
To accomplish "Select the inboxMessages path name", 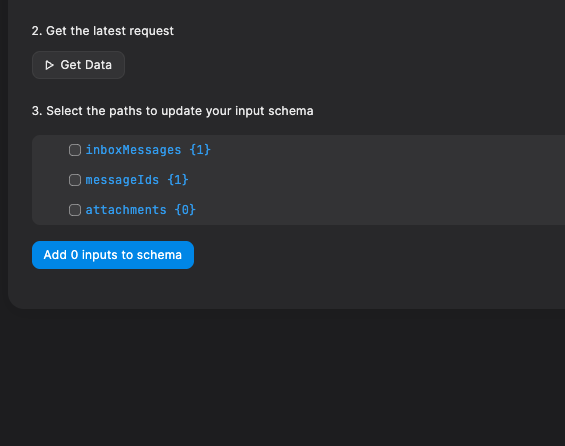I will 133,150.
